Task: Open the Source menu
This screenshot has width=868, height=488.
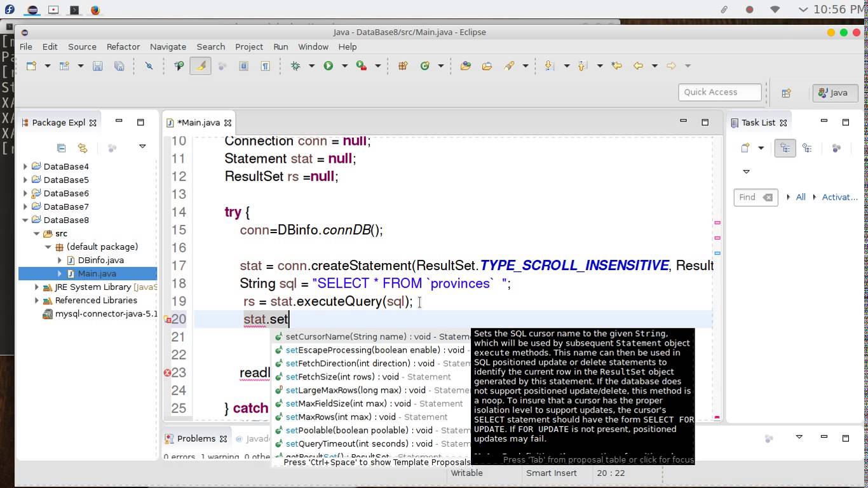Action: click(x=82, y=46)
